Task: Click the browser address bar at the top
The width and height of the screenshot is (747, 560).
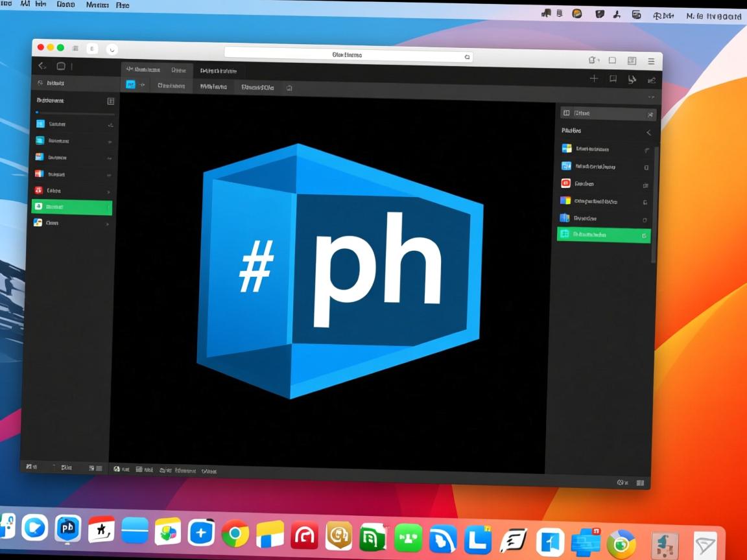Action: 348,56
